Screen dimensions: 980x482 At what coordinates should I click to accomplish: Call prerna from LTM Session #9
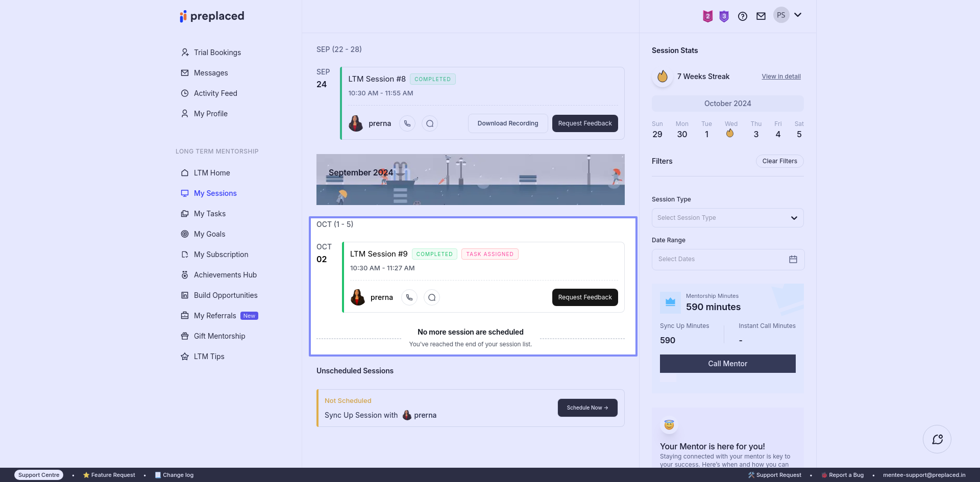pyautogui.click(x=409, y=297)
